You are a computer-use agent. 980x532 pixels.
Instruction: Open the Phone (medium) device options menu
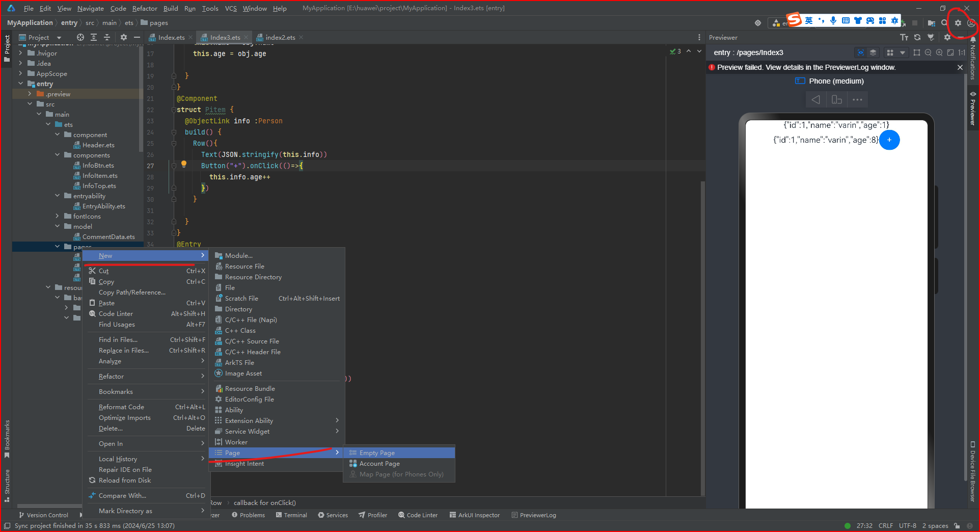coord(857,99)
